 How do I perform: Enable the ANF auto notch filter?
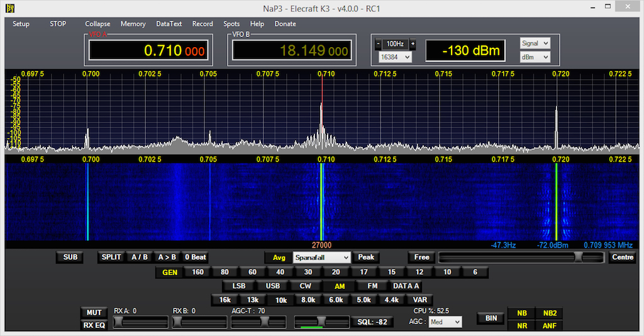(549, 325)
